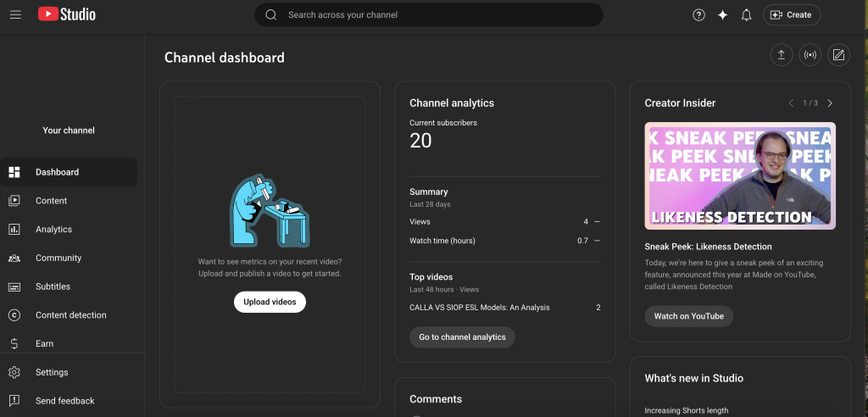The height and width of the screenshot is (417, 868).
Task: Open Subtitles in the sidebar
Action: click(53, 286)
